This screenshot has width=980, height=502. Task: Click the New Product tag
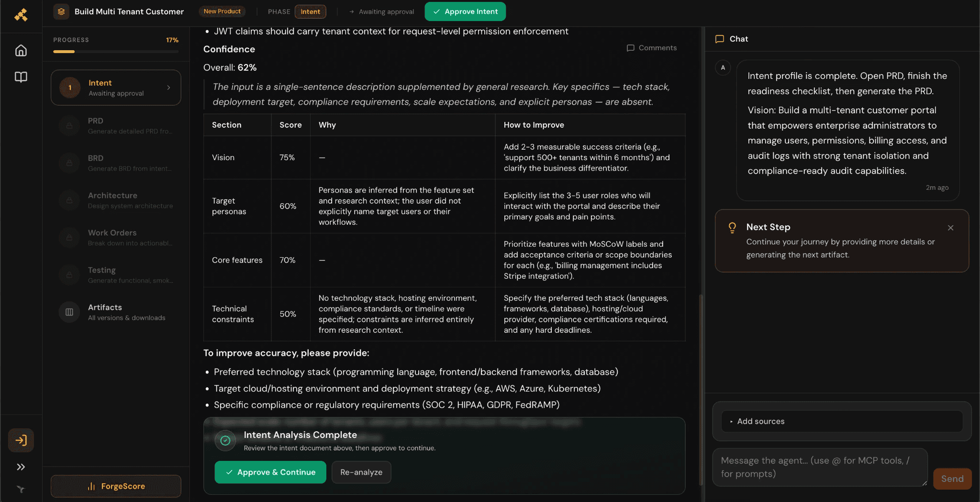(x=222, y=11)
